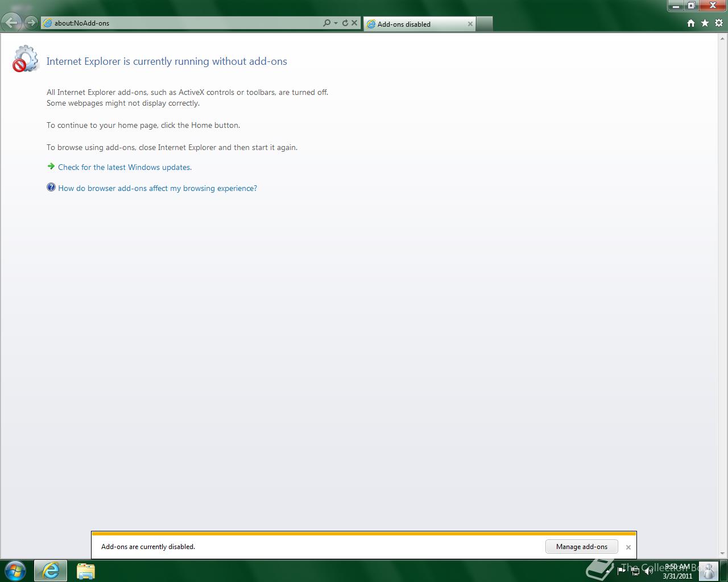Open How do browser add-ons affect link
728x582 pixels.
pyautogui.click(x=158, y=188)
